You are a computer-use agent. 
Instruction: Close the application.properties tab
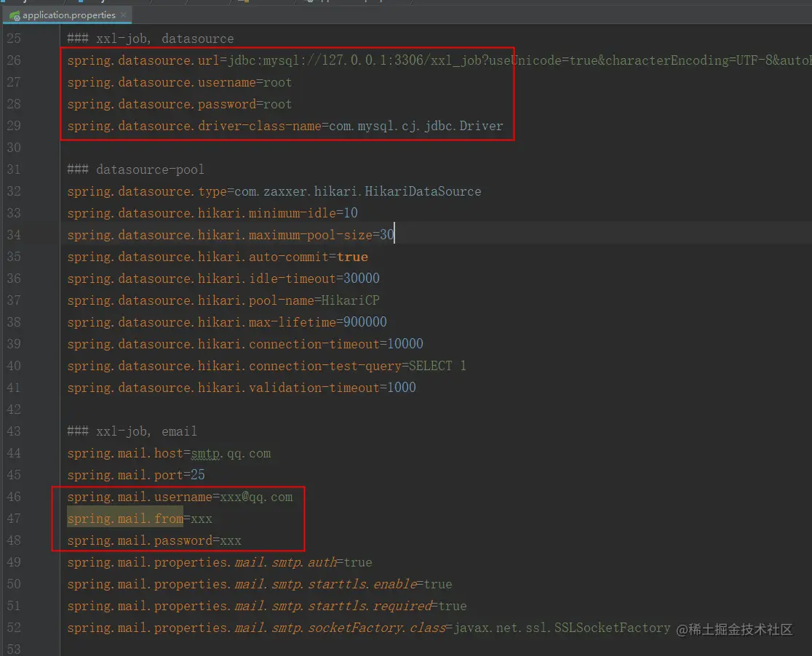(x=123, y=15)
